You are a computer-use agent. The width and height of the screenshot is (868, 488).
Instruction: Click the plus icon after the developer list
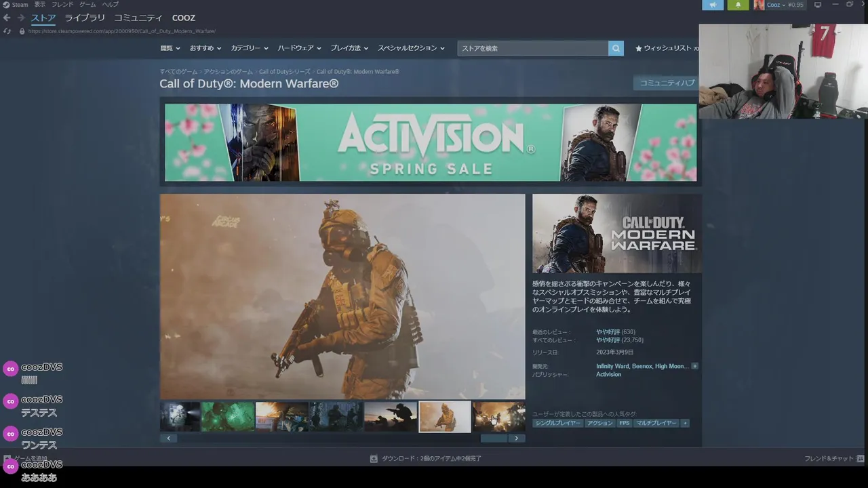(694, 366)
